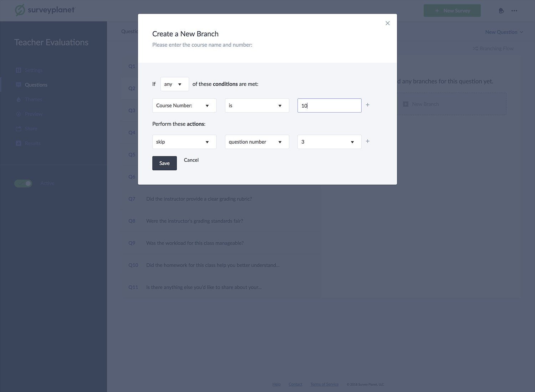The image size is (535, 392).
Task: Open the Help link in footer
Action: 276,384
